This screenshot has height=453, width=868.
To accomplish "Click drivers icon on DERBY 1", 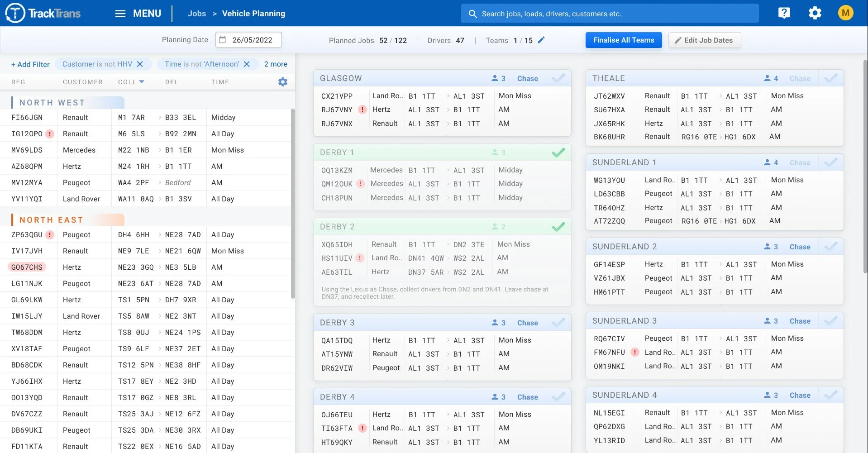I will pyautogui.click(x=495, y=153).
